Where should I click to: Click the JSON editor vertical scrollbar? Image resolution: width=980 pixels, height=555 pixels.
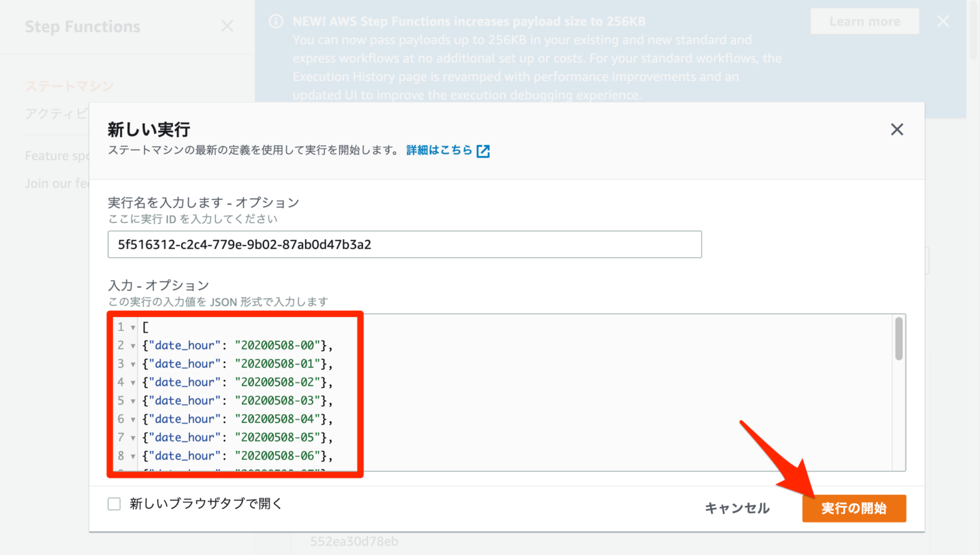pos(899,339)
